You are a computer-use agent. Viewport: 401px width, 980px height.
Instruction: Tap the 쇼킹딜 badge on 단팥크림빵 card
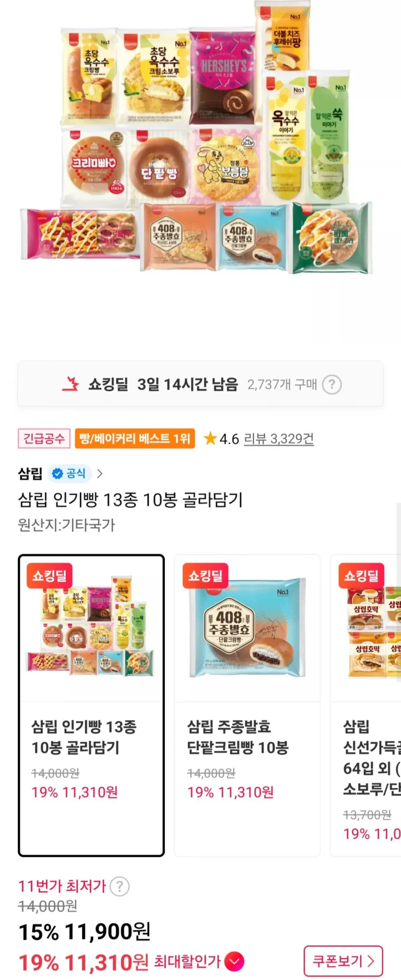coord(205,576)
